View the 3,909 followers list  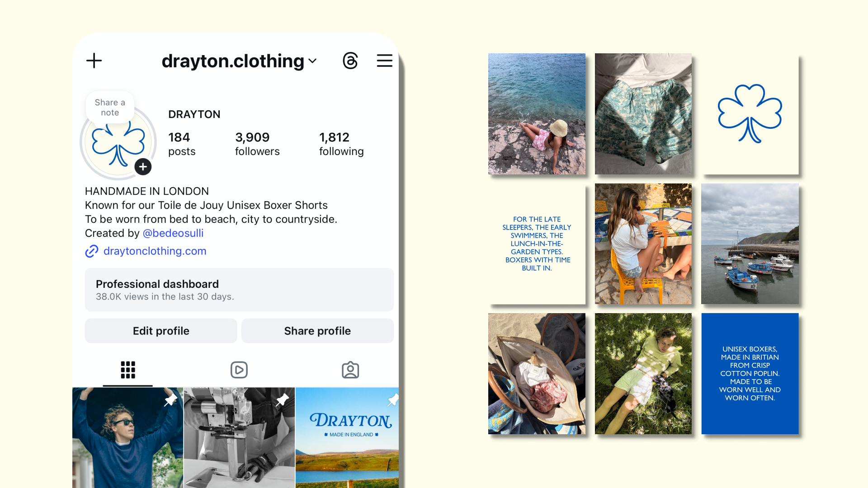tap(257, 144)
